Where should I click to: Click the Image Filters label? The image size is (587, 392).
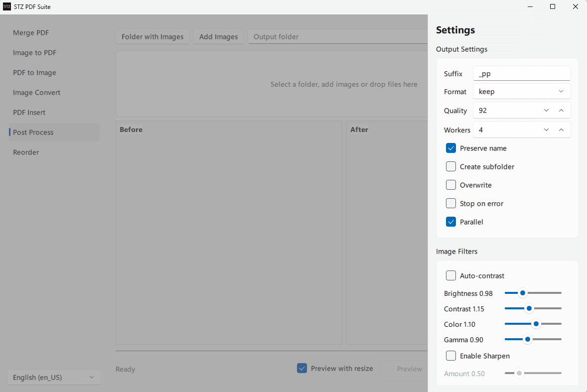click(x=457, y=252)
